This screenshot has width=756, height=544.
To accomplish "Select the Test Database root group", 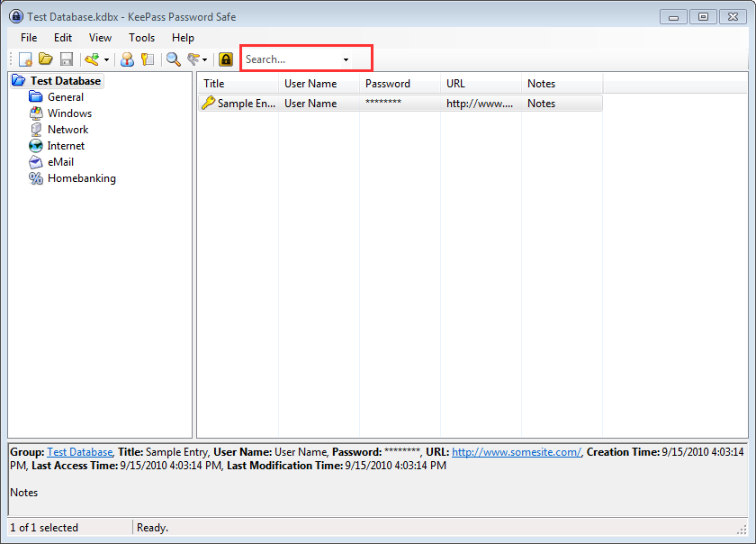I will pyautogui.click(x=66, y=81).
